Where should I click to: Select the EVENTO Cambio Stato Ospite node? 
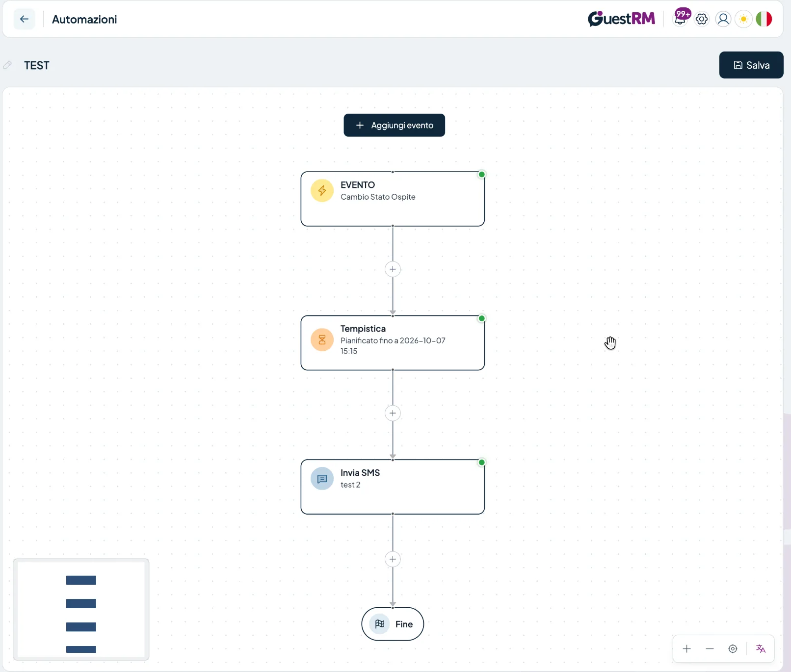[393, 199]
